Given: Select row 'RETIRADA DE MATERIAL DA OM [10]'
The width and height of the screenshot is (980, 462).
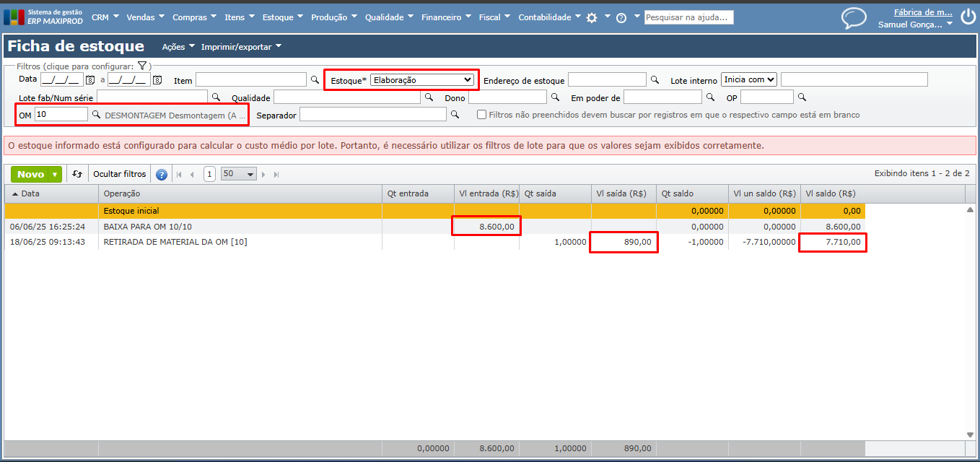Looking at the screenshot, I should [x=435, y=242].
